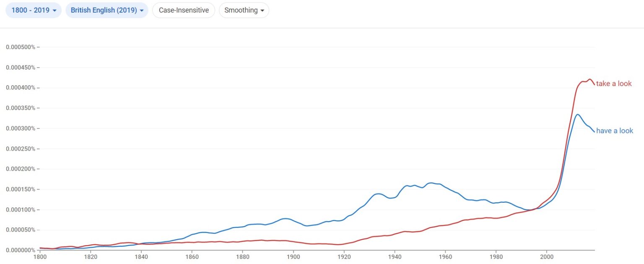Click the peak of the blue trend line
Screen dimensions: 644x264
(x=578, y=114)
